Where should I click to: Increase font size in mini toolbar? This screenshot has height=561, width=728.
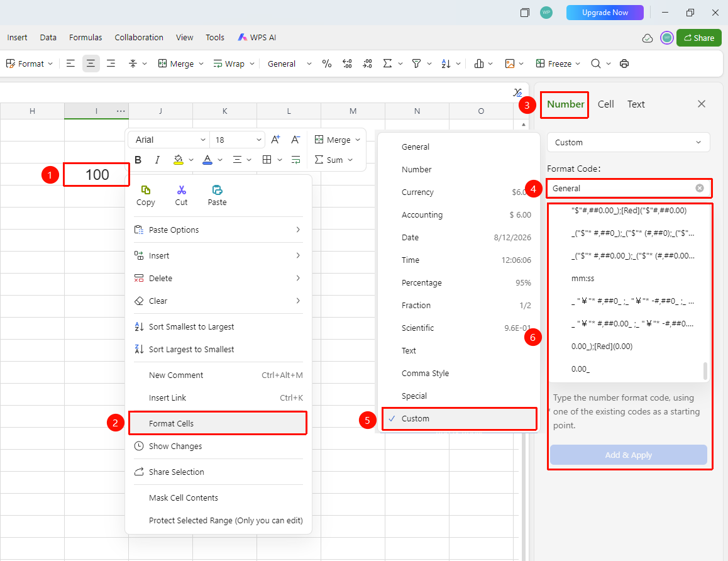(275, 140)
